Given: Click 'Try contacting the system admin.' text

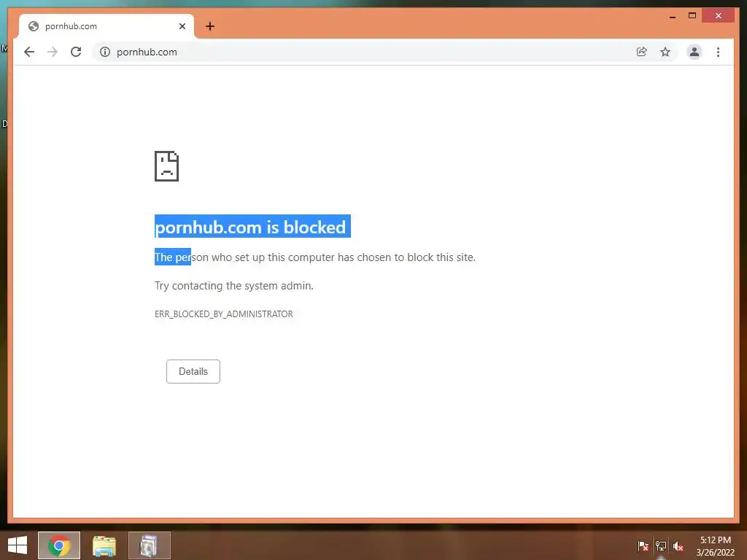Looking at the screenshot, I should tap(234, 286).
